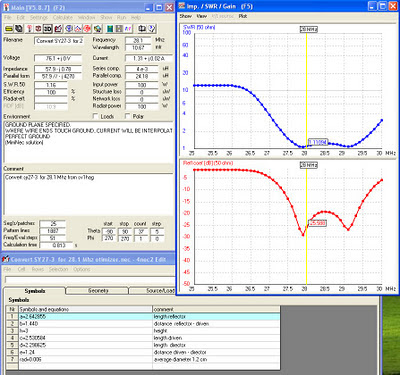Image resolution: width=400 pixels, height=375 pixels.
Task: Click the Theta start field showing -90
Action: [109, 231]
